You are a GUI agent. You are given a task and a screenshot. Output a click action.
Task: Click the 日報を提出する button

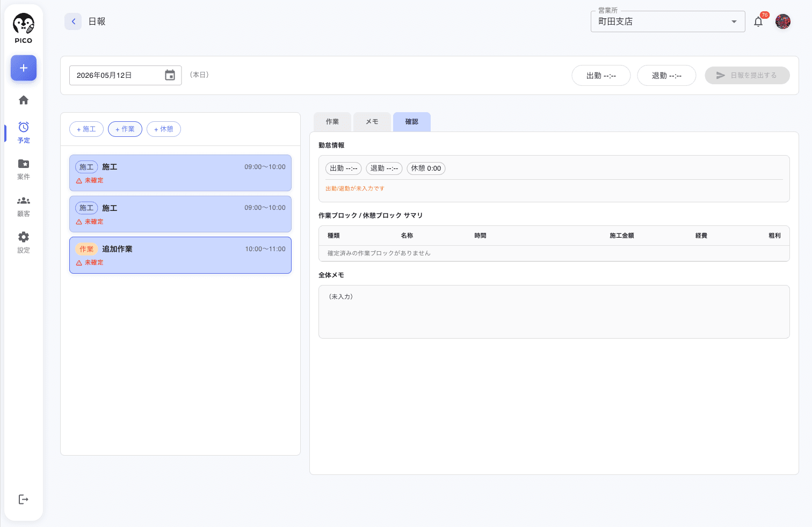click(x=747, y=76)
